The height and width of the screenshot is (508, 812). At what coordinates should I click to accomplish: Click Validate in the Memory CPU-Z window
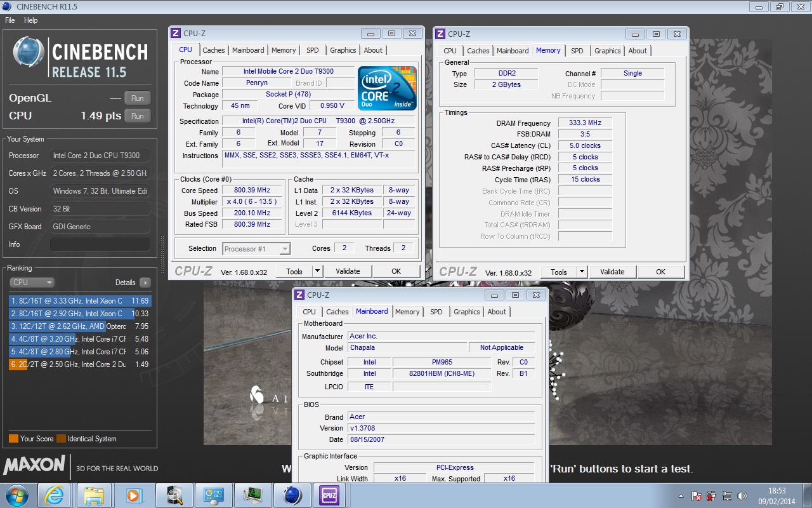[x=612, y=272]
